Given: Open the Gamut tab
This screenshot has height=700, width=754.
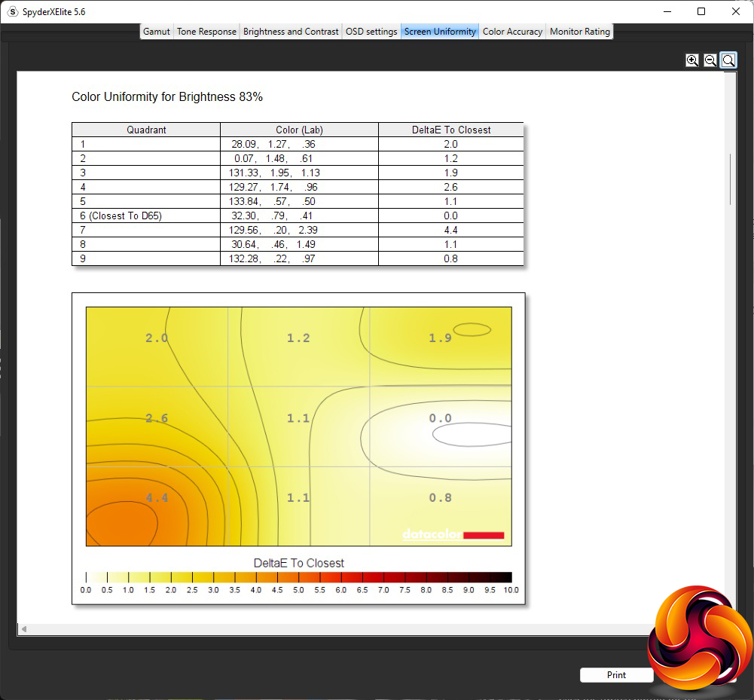Looking at the screenshot, I should pyautogui.click(x=156, y=32).
